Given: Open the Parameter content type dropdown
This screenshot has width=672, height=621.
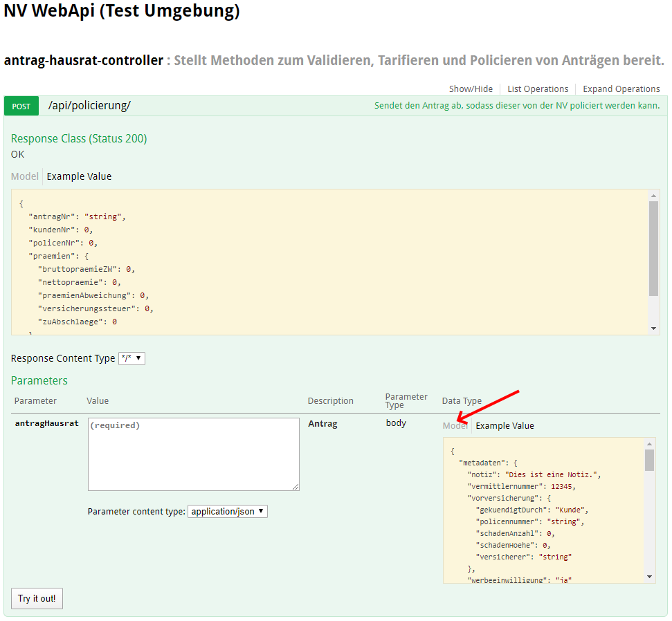Looking at the screenshot, I should pos(228,512).
